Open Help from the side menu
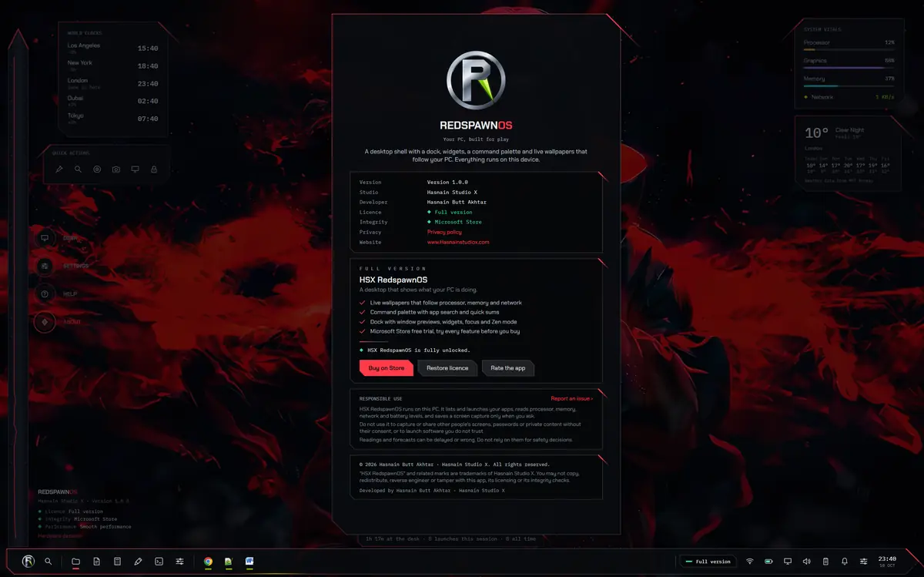This screenshot has height=577, width=924. coord(56,294)
